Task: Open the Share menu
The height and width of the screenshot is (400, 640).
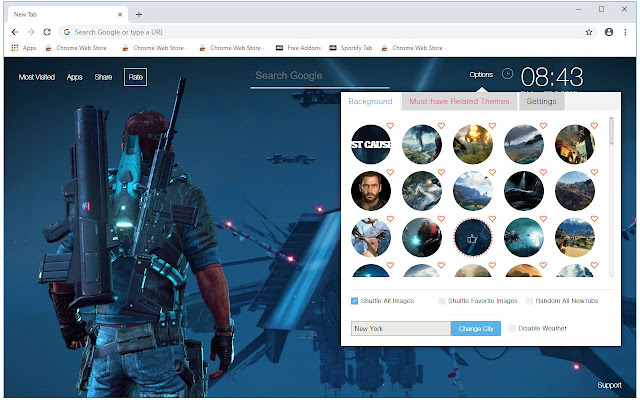Action: [103, 77]
